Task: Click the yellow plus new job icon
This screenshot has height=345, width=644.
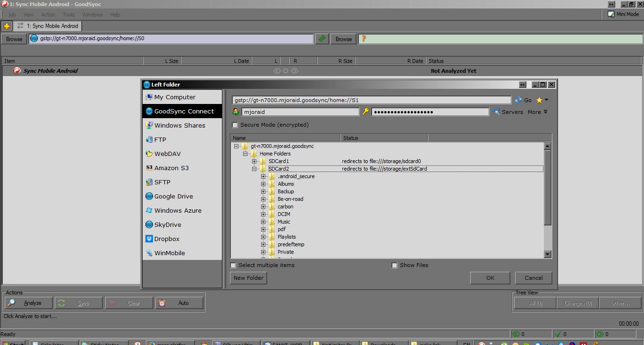Action: [x=7, y=26]
